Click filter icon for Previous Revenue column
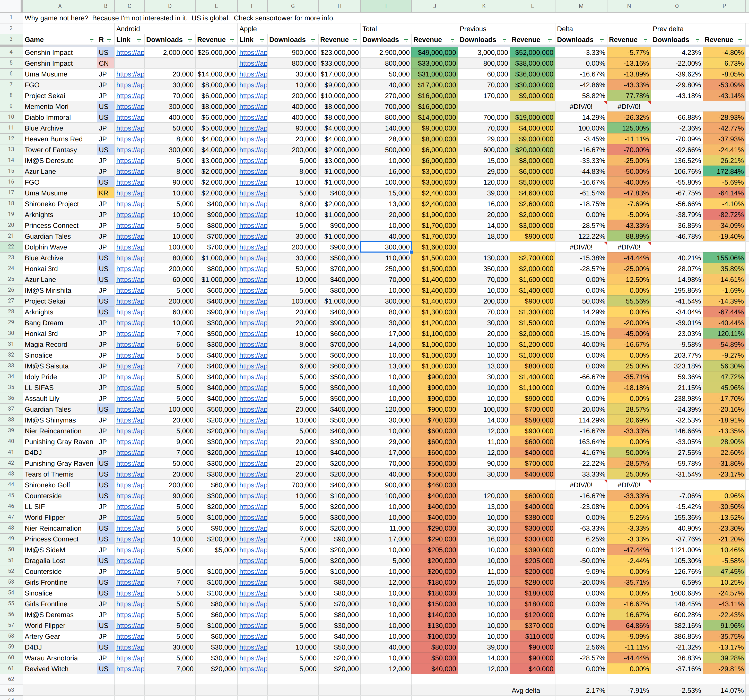The height and width of the screenshot is (700, 749). tap(549, 40)
